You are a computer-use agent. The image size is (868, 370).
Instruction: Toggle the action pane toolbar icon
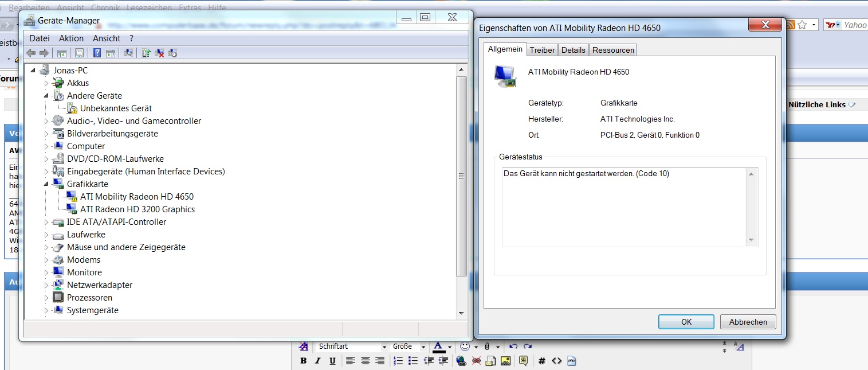[111, 53]
